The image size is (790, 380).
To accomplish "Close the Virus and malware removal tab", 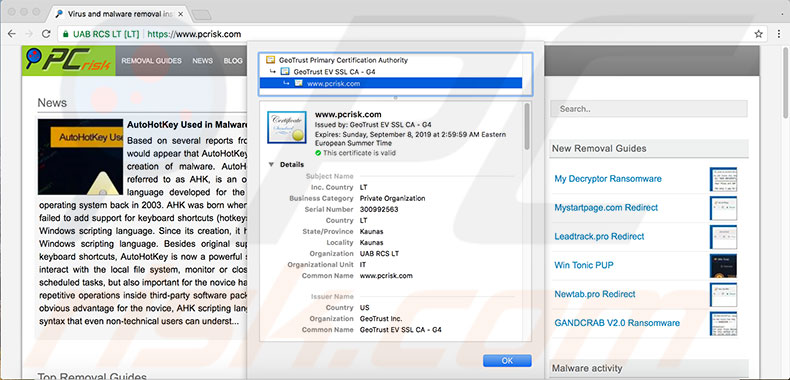I will pos(181,14).
